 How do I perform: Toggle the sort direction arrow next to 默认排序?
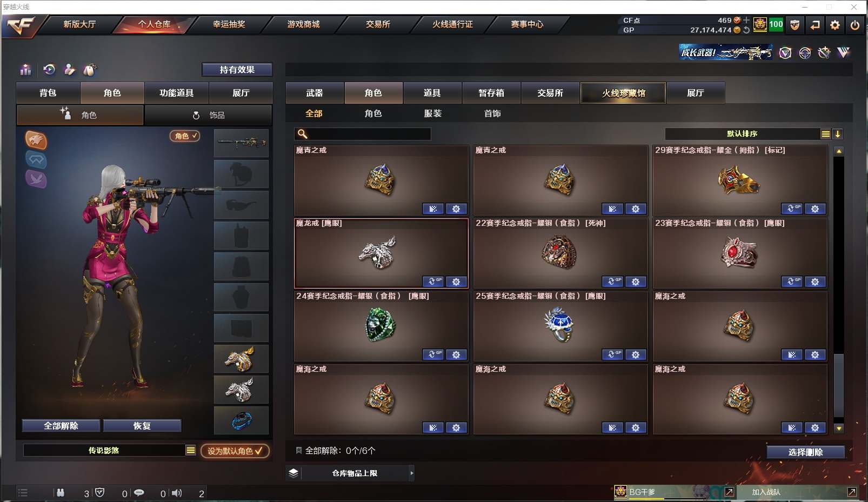[838, 134]
